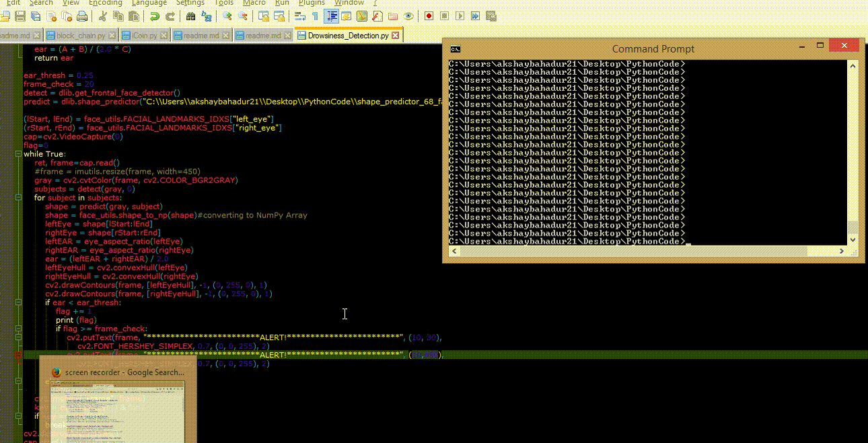
Task: Click the Zoom In magnifier icon
Action: pyautogui.click(x=227, y=16)
